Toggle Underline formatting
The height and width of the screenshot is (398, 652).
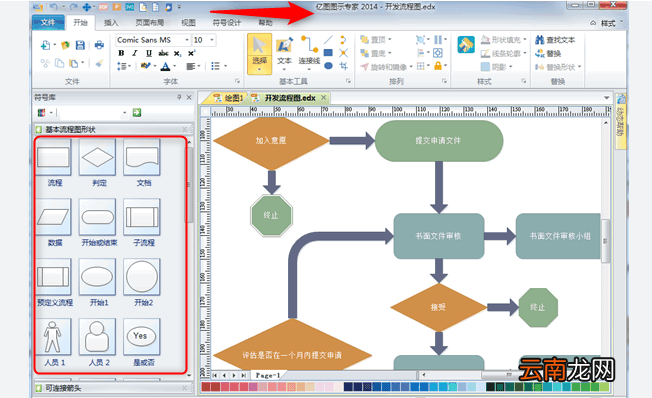pos(149,53)
